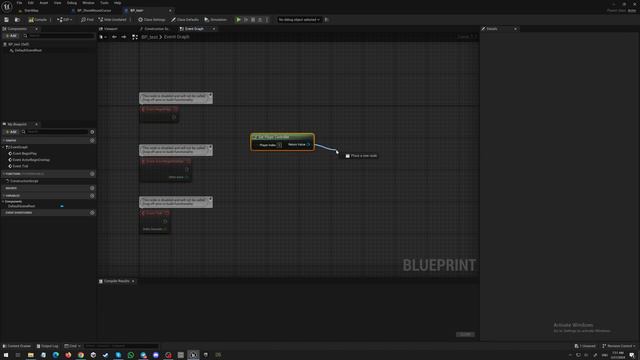Click the Windows Start button
Screen dimensions: 640x360
[6, 355]
